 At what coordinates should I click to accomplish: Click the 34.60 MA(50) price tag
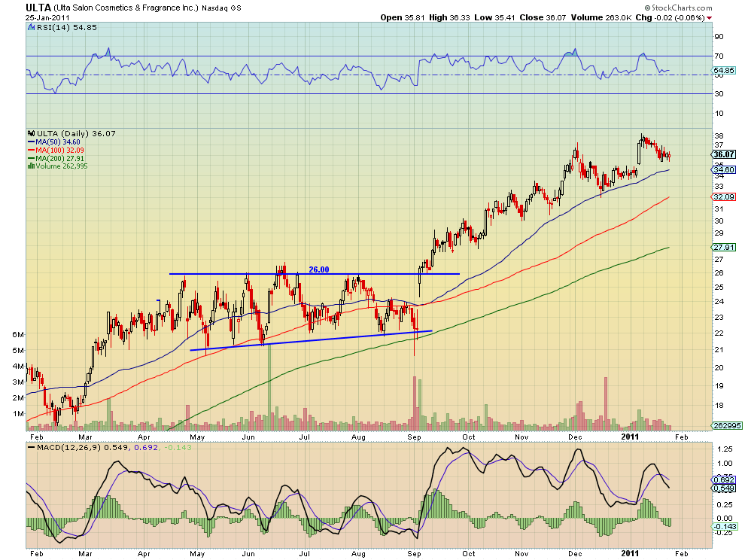tap(723, 169)
